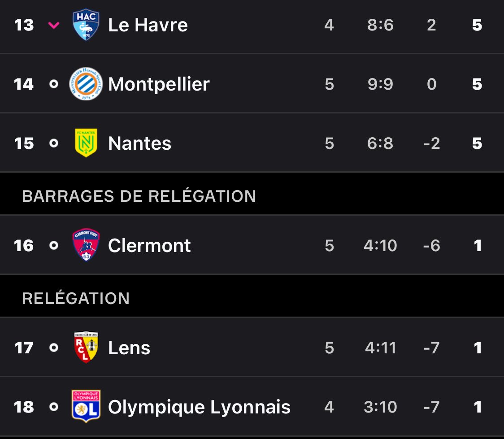Viewport: 504px width, 439px height.
Task: Open the Le Havre club crest
Action: [86, 25]
